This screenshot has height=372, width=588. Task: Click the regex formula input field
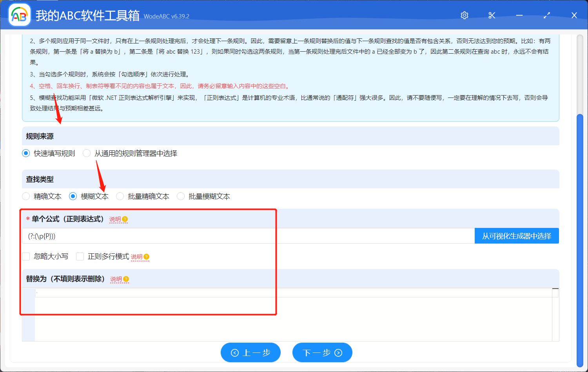click(x=235, y=235)
